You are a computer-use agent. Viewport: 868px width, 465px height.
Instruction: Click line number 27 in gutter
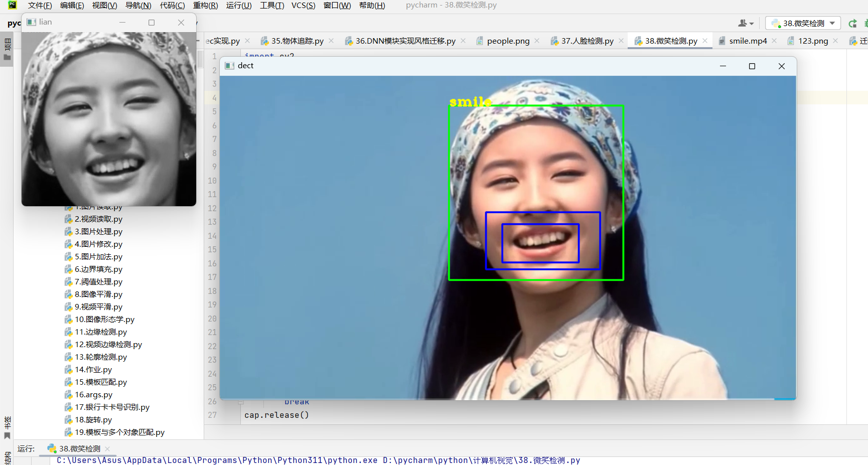click(212, 415)
